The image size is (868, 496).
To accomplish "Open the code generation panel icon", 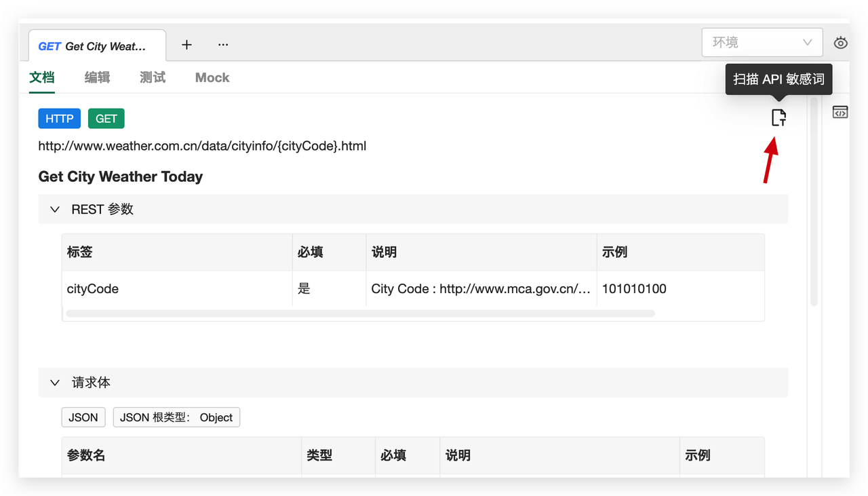I will tap(840, 112).
